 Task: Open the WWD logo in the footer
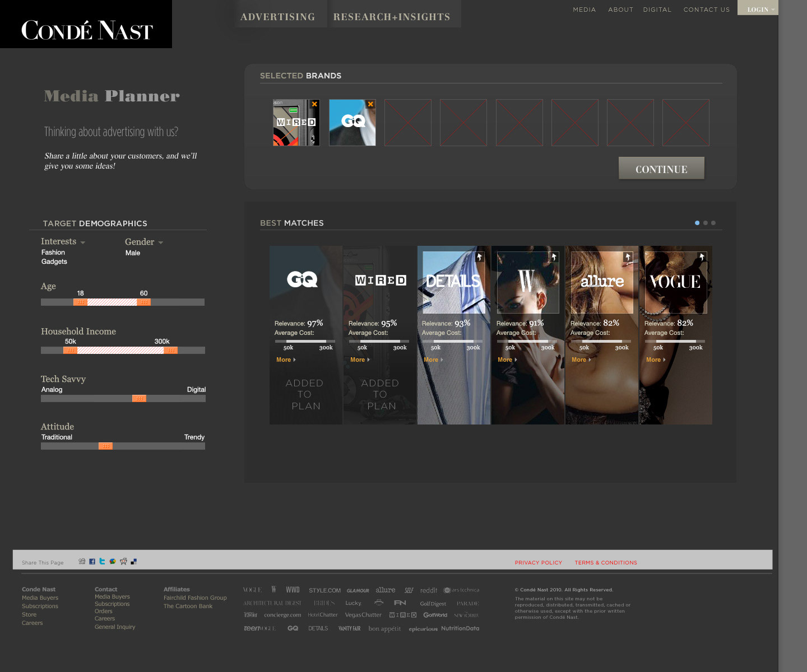tap(293, 590)
